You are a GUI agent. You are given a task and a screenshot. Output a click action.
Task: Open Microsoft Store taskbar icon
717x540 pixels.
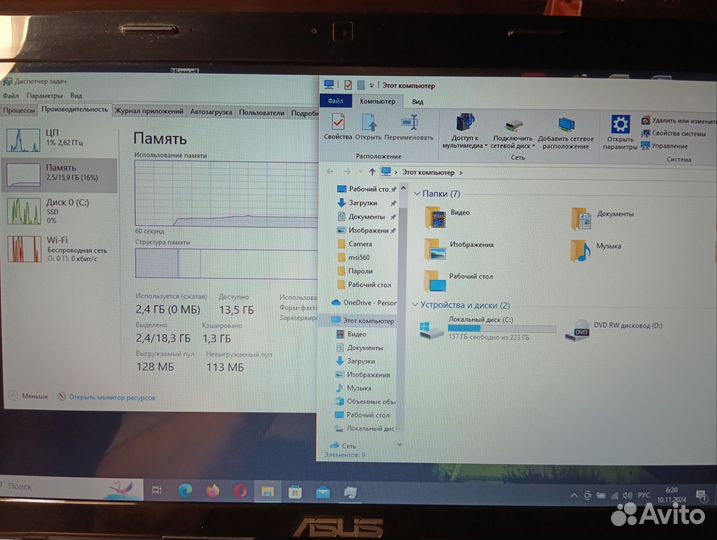295,492
